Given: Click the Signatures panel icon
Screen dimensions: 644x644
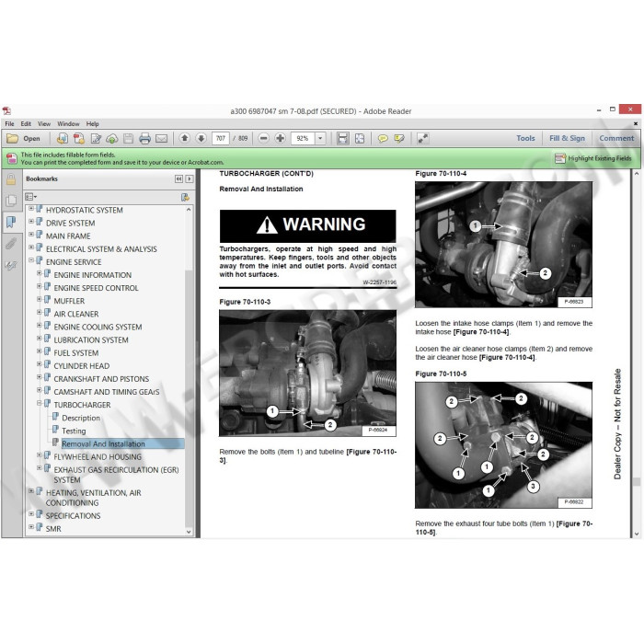Looking at the screenshot, I should tap(11, 265).
